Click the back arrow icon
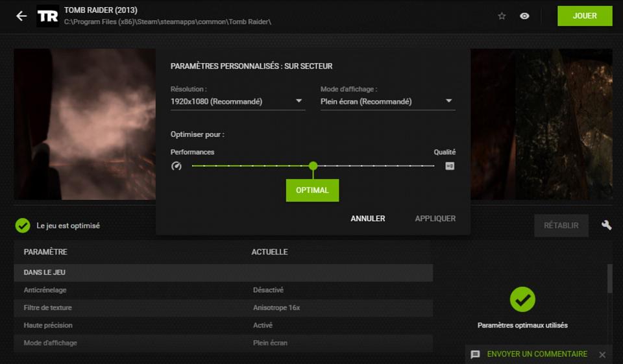This screenshot has height=364, width=623. (21, 16)
